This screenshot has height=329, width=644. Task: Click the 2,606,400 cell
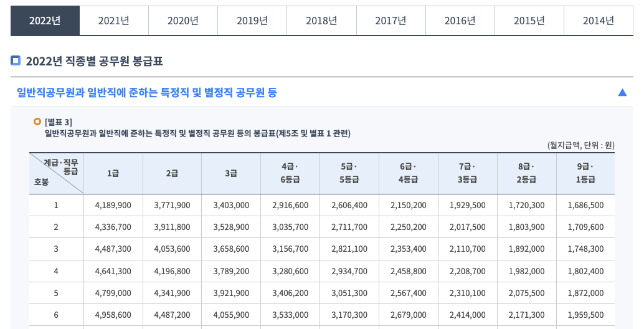pyautogui.click(x=349, y=205)
